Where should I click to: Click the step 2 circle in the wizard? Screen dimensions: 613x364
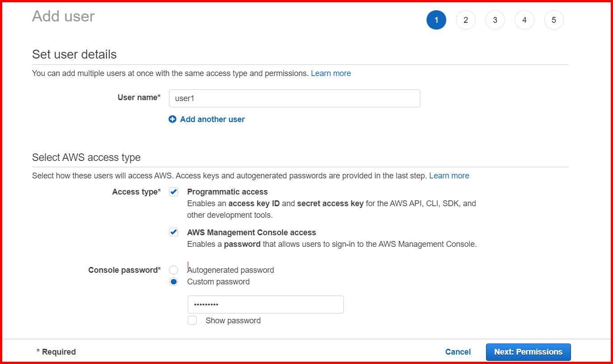click(465, 20)
